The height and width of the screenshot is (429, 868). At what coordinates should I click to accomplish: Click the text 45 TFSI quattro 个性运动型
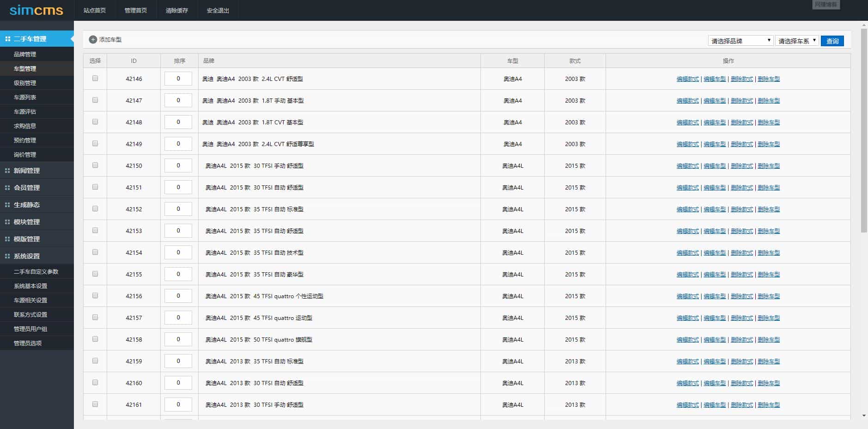click(288, 296)
